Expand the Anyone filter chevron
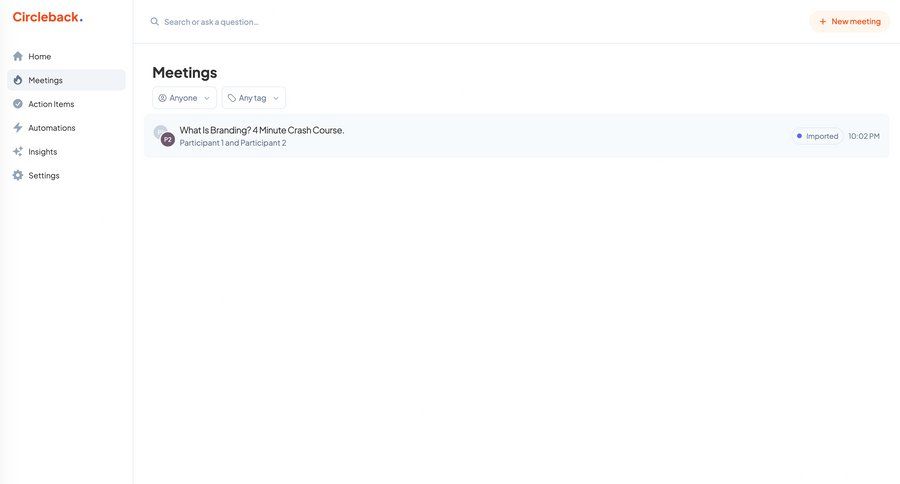 point(207,98)
